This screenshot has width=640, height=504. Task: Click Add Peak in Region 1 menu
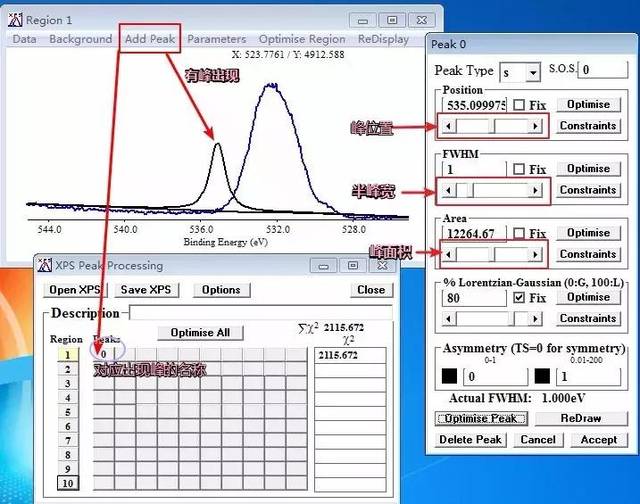[x=150, y=39]
